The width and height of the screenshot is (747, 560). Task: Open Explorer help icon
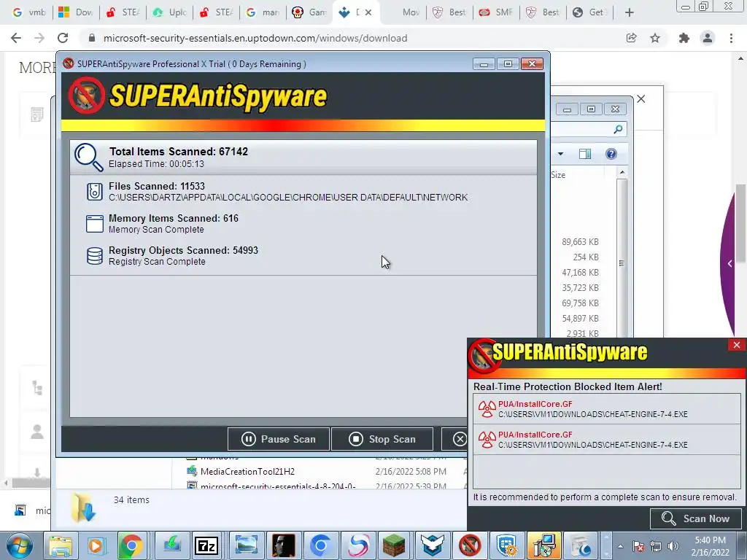coord(611,154)
